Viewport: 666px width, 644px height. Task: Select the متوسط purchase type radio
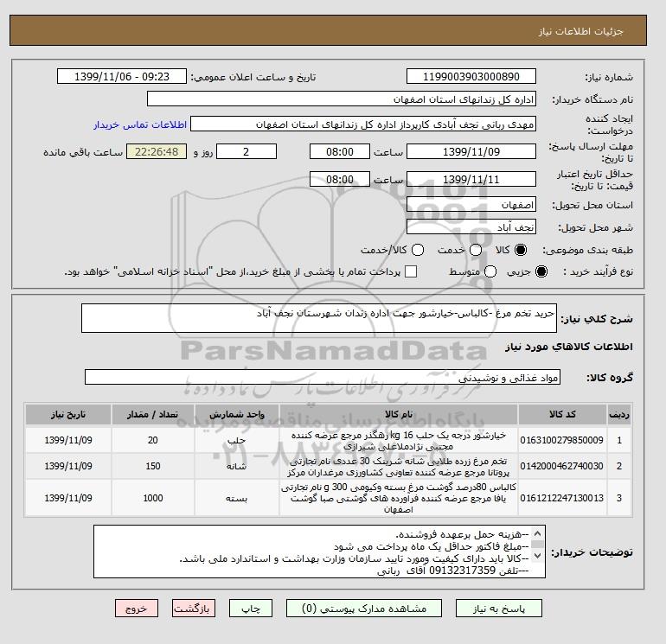[490, 271]
